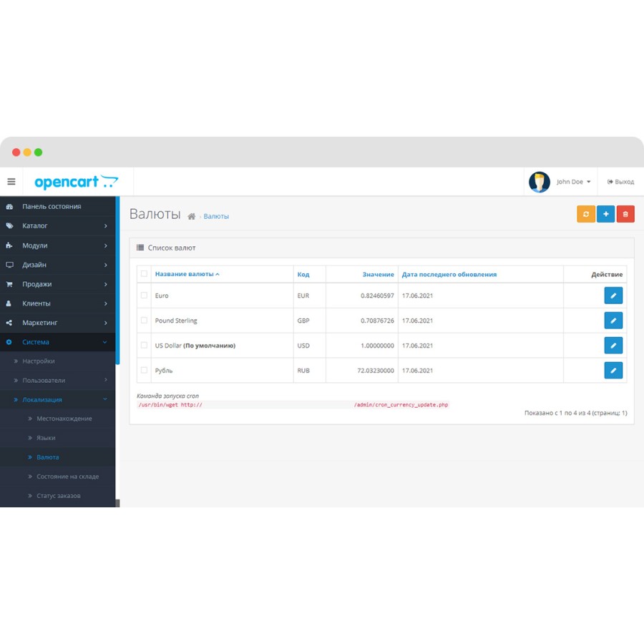Click the Клиенты person icon

(x=9, y=303)
